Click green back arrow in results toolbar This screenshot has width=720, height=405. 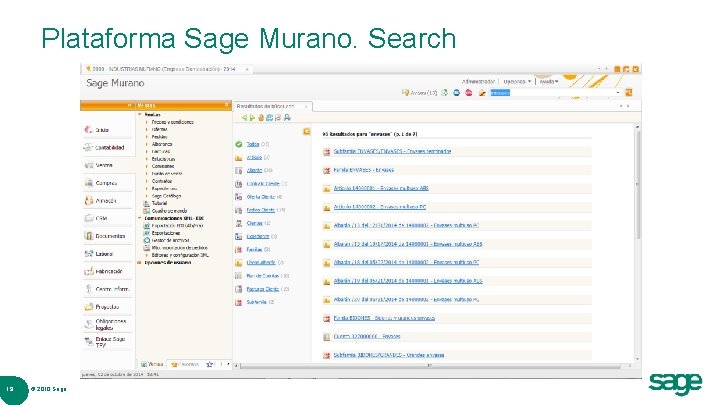pyautogui.click(x=244, y=118)
